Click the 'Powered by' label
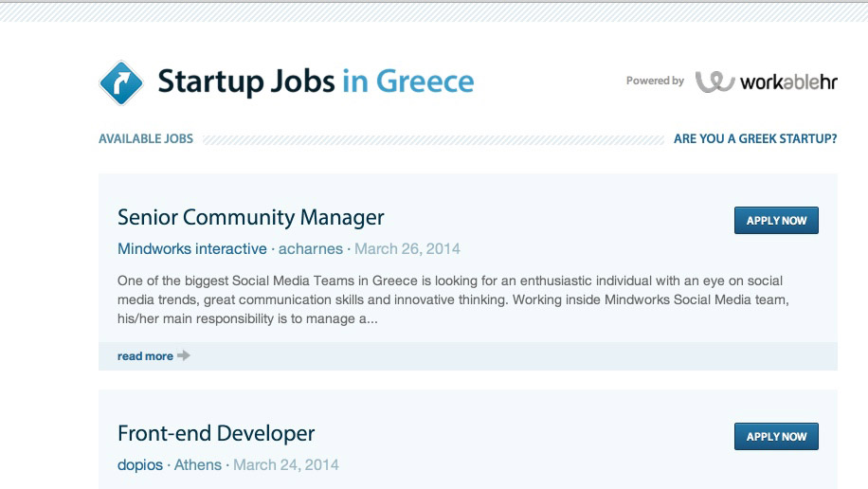 point(655,81)
